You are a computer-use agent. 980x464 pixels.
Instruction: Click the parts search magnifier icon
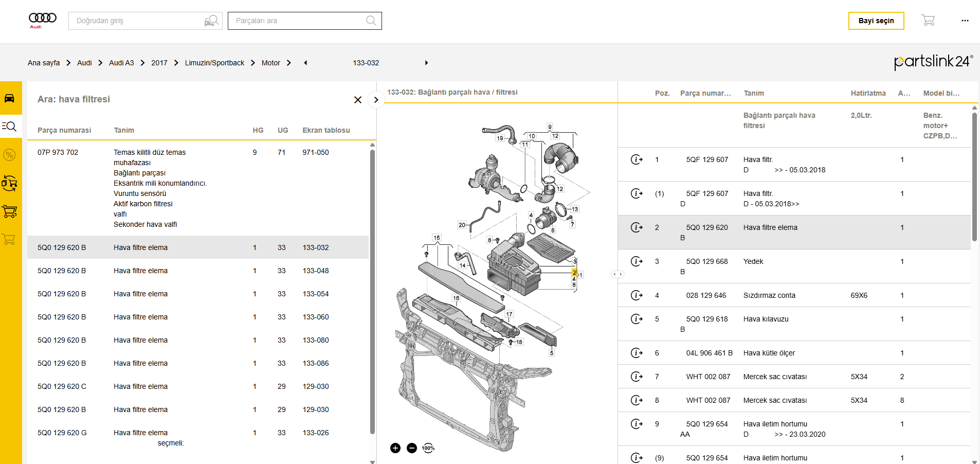[371, 21]
